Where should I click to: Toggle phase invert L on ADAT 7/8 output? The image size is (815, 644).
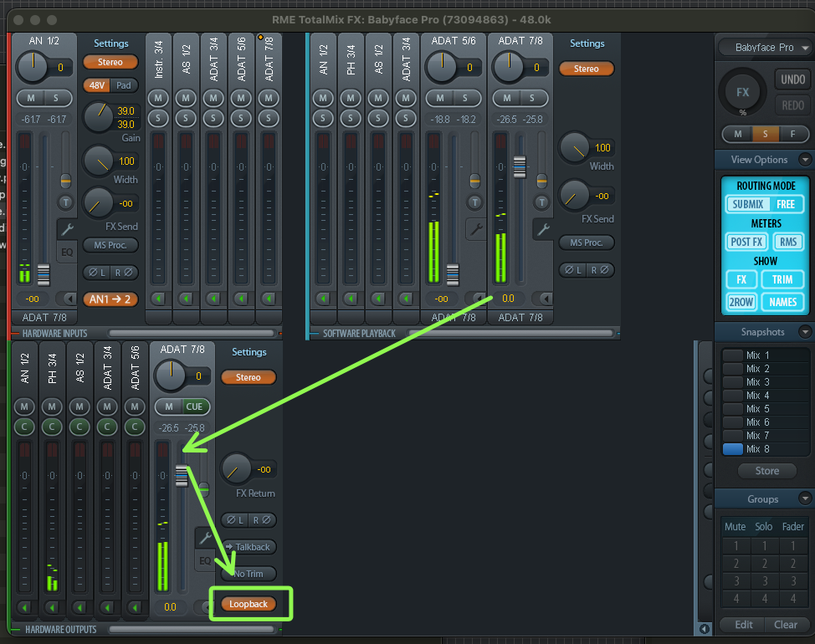(235, 520)
